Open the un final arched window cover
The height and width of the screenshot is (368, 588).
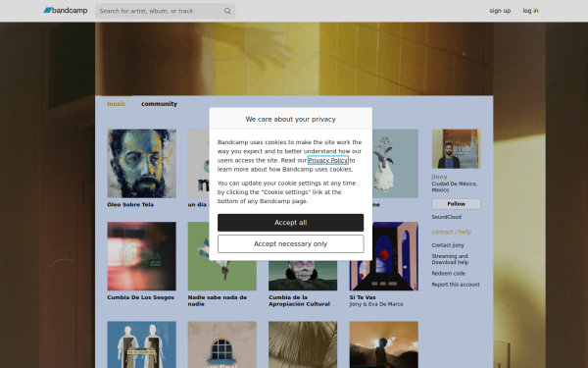point(222,344)
